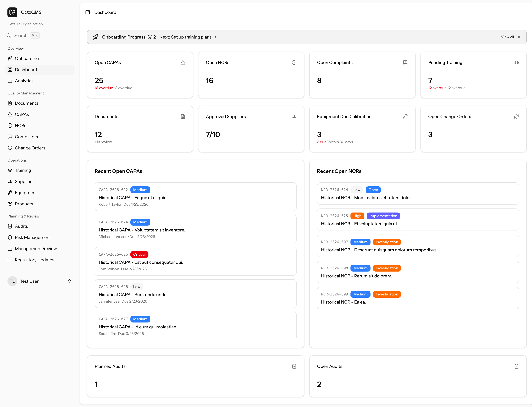Go to Analytics in the sidebar
Viewport: 532px width, 407px height.
(40, 81)
